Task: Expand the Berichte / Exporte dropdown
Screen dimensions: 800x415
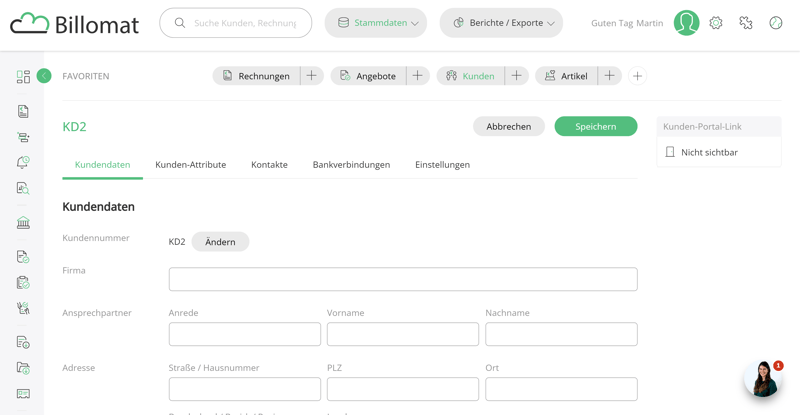Action: (501, 23)
